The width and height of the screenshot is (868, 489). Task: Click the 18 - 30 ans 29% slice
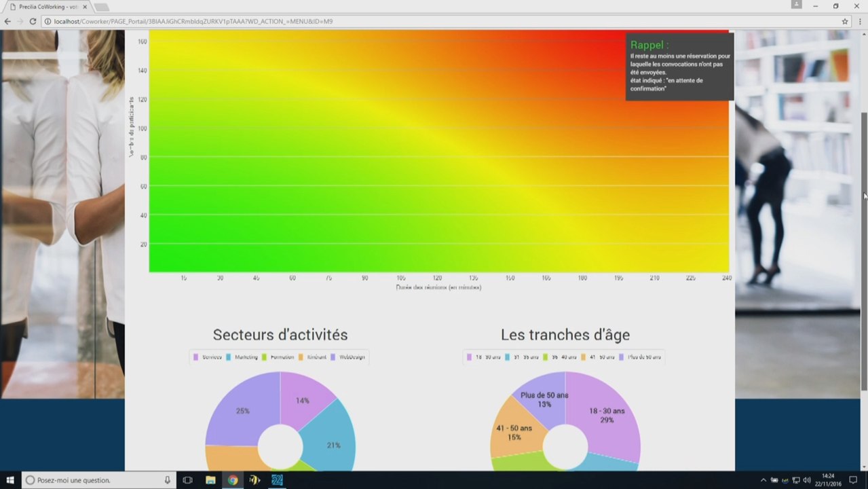pyautogui.click(x=607, y=416)
